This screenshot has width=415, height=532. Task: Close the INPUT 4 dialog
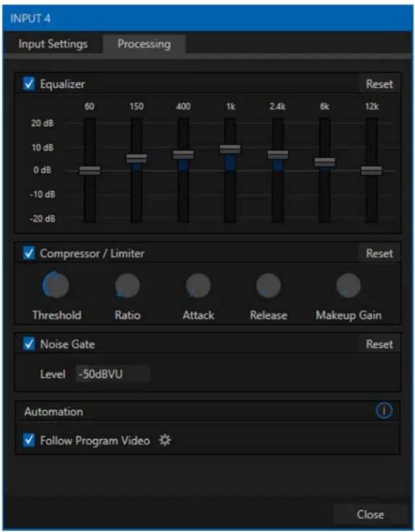[x=370, y=514]
